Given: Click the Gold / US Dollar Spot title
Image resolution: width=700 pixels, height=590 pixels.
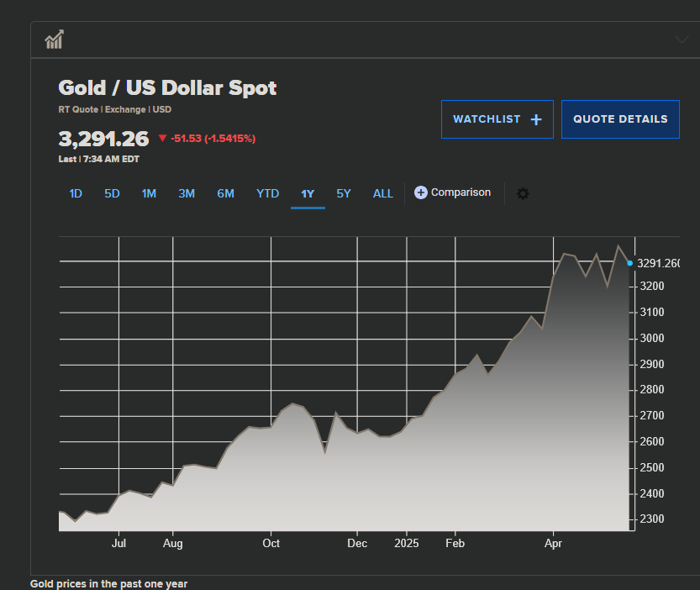Looking at the screenshot, I should (167, 87).
